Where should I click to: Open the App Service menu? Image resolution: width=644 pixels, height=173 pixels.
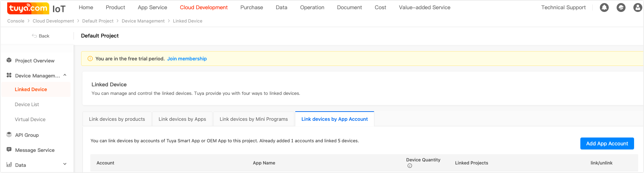(x=152, y=8)
